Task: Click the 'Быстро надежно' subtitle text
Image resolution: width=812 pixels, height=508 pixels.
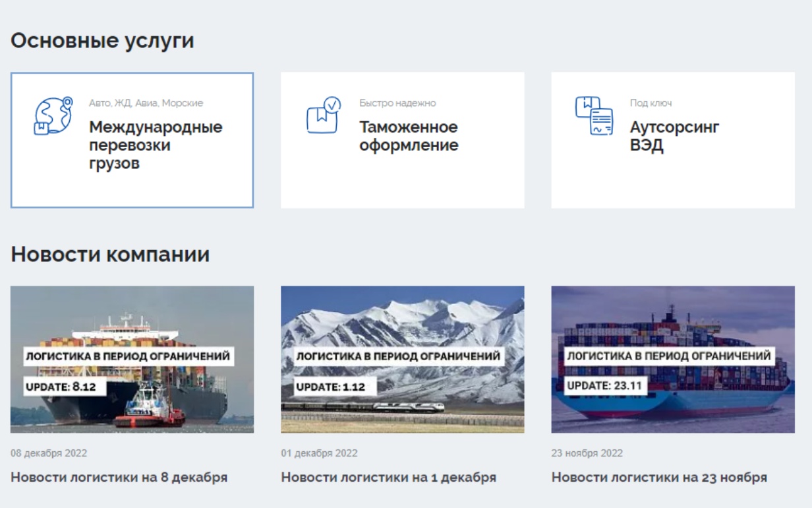Action: point(397,103)
